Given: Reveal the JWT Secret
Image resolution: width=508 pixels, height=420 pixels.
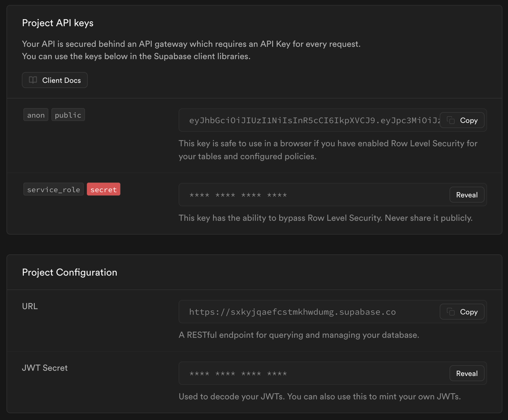Looking at the screenshot, I should pos(467,373).
